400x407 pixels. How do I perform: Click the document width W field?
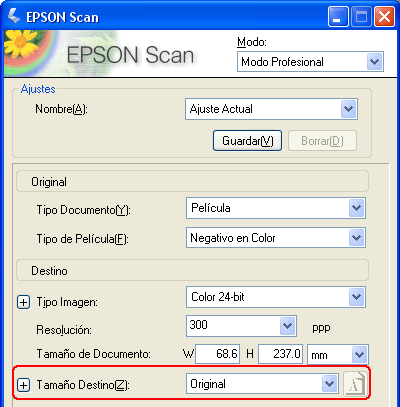[x=217, y=354]
